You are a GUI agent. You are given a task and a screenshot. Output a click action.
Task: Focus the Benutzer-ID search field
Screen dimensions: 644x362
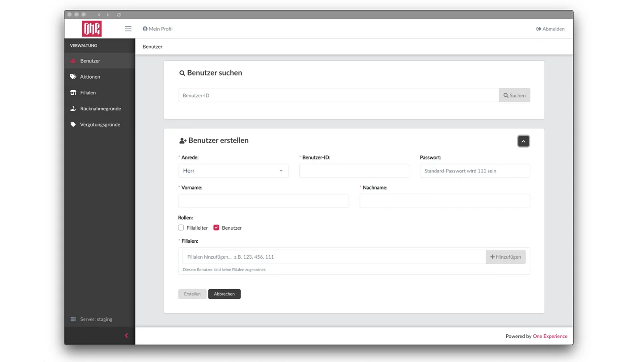point(338,95)
